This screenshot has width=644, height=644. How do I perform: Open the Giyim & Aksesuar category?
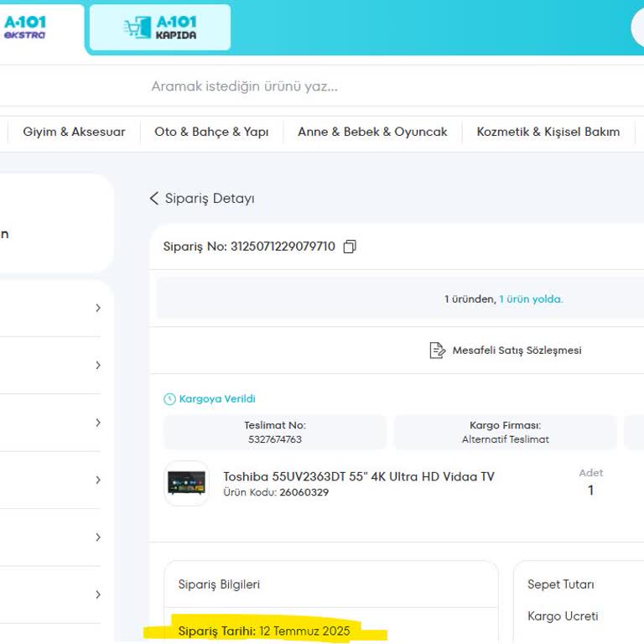click(74, 132)
